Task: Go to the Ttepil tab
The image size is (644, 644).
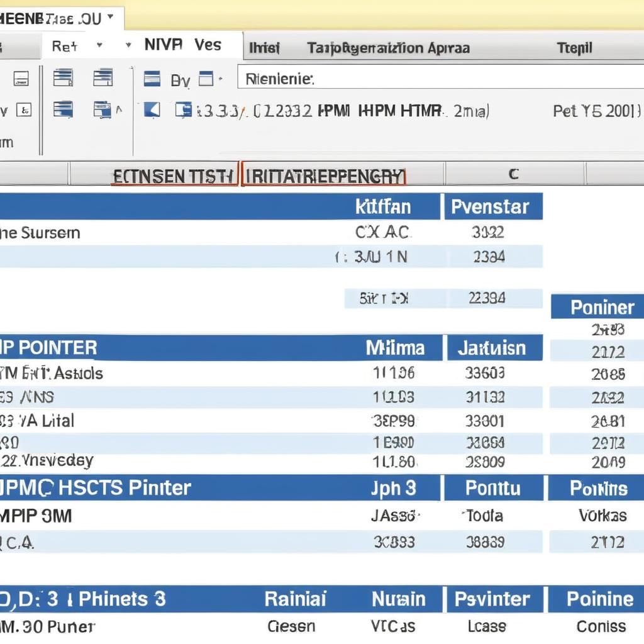Action: click(575, 48)
